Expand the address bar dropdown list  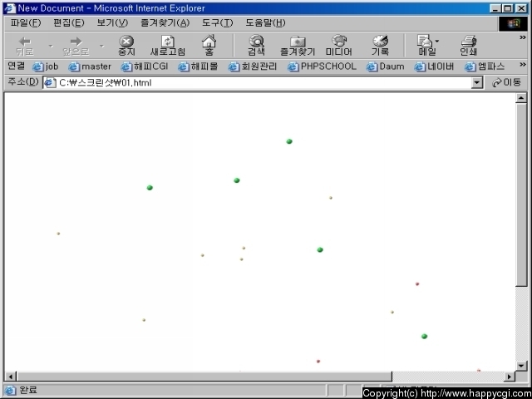(x=477, y=83)
